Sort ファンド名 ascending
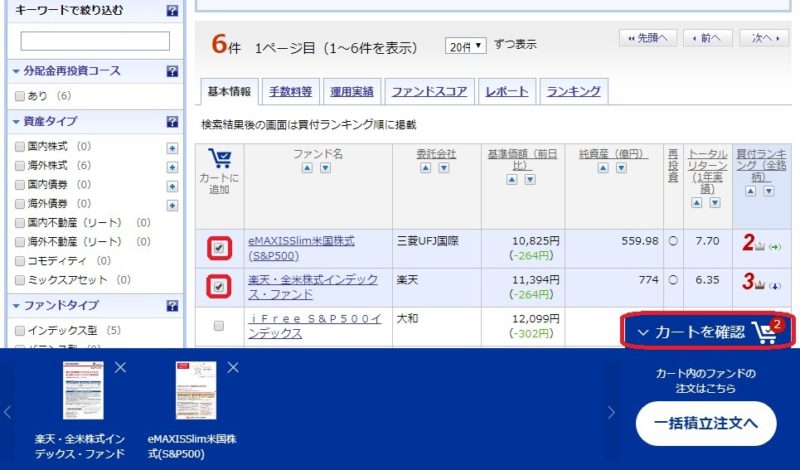The image size is (800, 470). coord(307,168)
